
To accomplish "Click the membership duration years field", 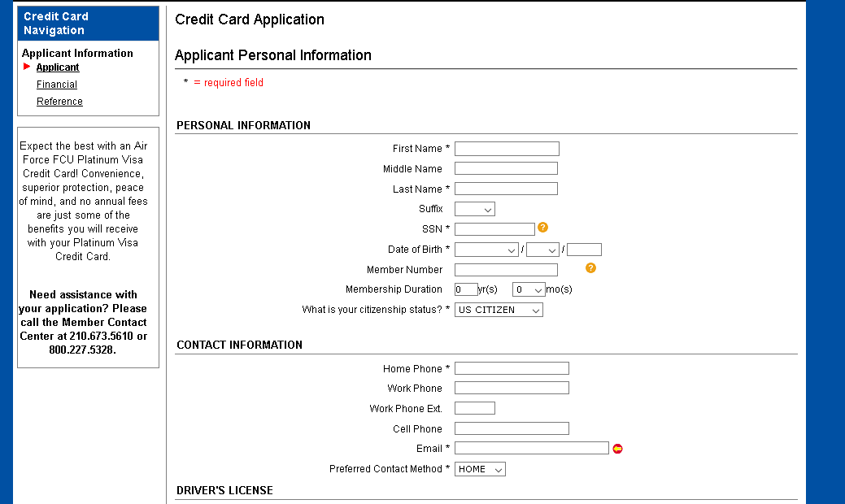I will pos(465,289).
